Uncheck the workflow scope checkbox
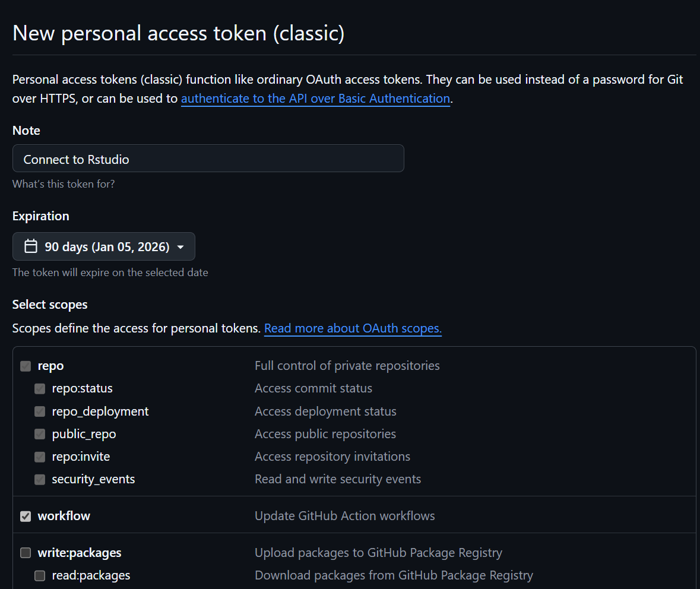 pyautogui.click(x=26, y=517)
